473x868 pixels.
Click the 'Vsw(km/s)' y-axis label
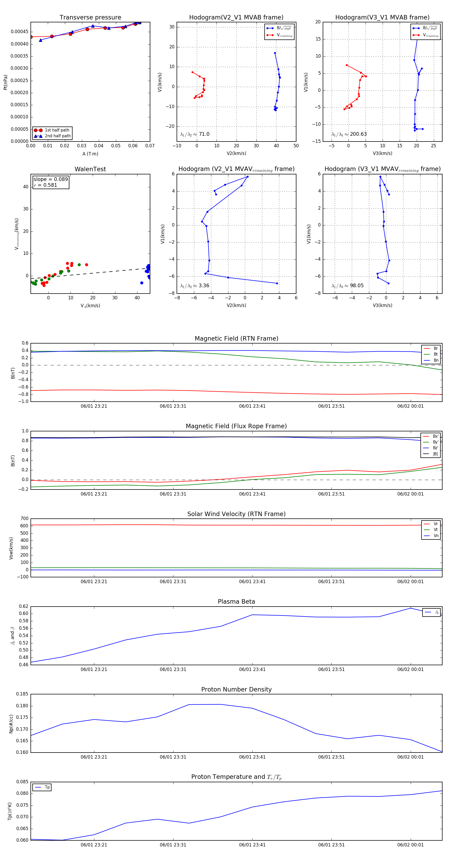[11, 548]
